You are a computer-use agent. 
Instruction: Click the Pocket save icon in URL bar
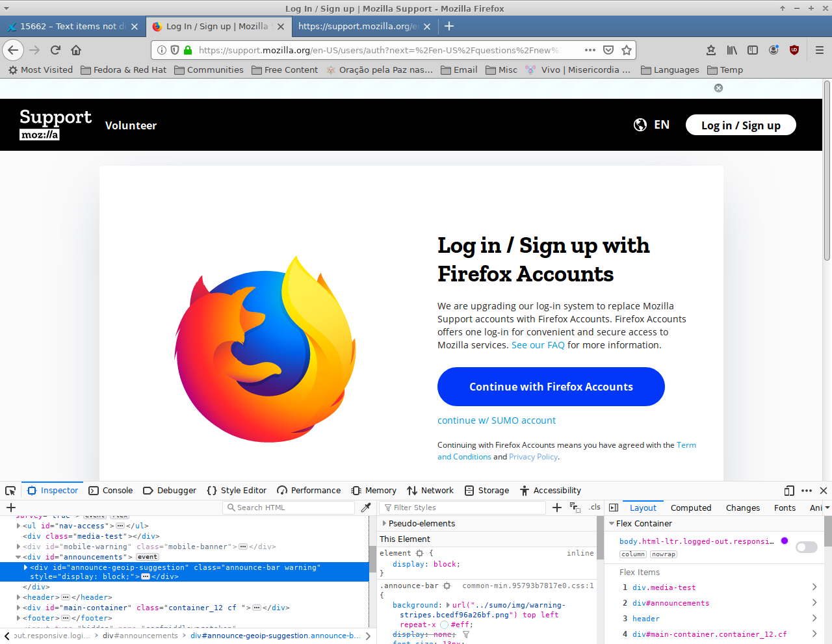(608, 50)
